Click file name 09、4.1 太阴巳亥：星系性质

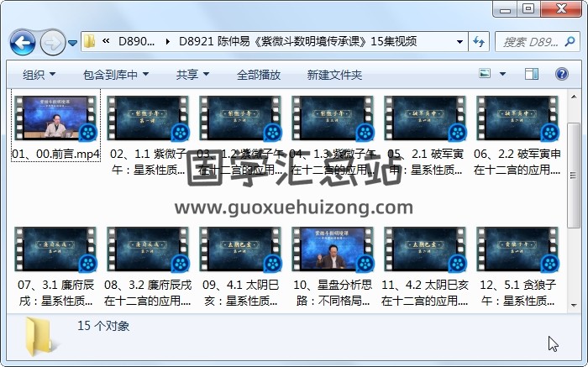(240, 293)
